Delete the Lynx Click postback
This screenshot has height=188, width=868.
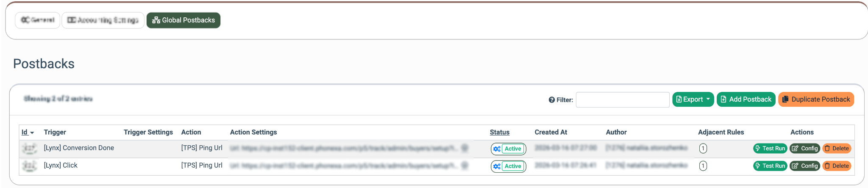(x=837, y=166)
